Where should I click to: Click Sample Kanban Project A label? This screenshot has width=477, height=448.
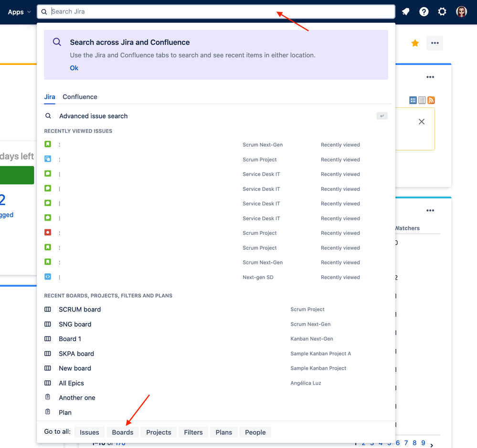321,353
